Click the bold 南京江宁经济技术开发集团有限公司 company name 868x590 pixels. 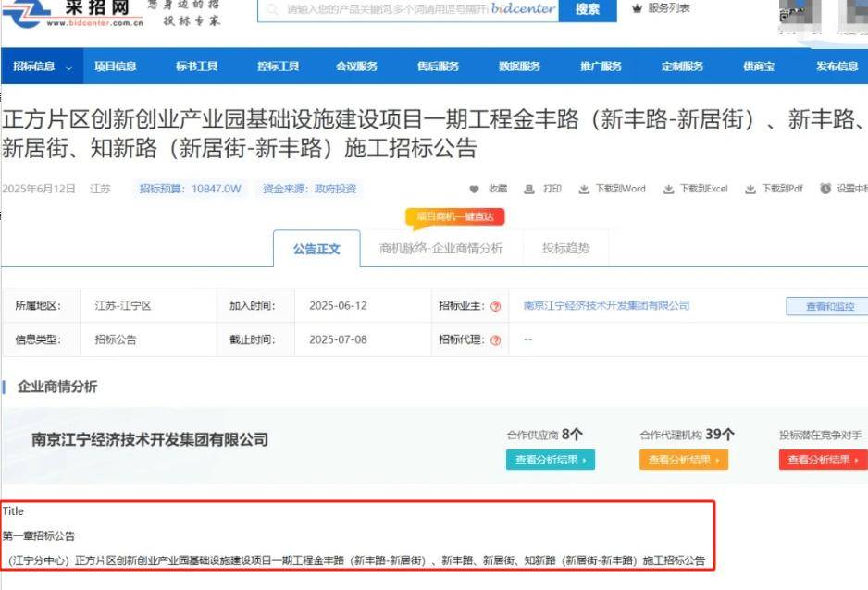coord(150,439)
